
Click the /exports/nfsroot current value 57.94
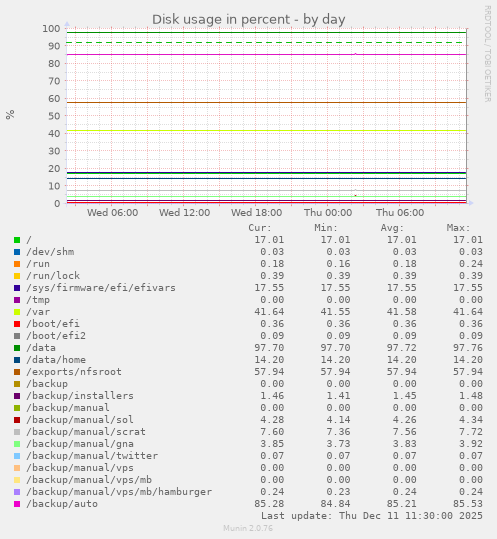click(269, 372)
